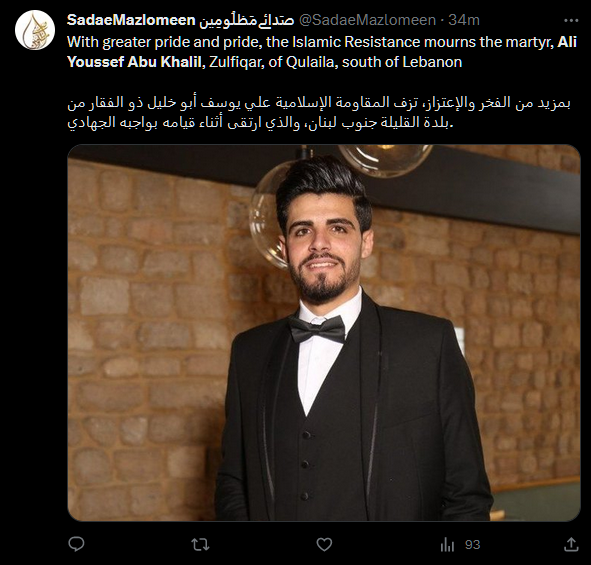The image size is (591, 565).
Task: Visit the @SadaeMazlomeen handle link
Action: [x=367, y=20]
